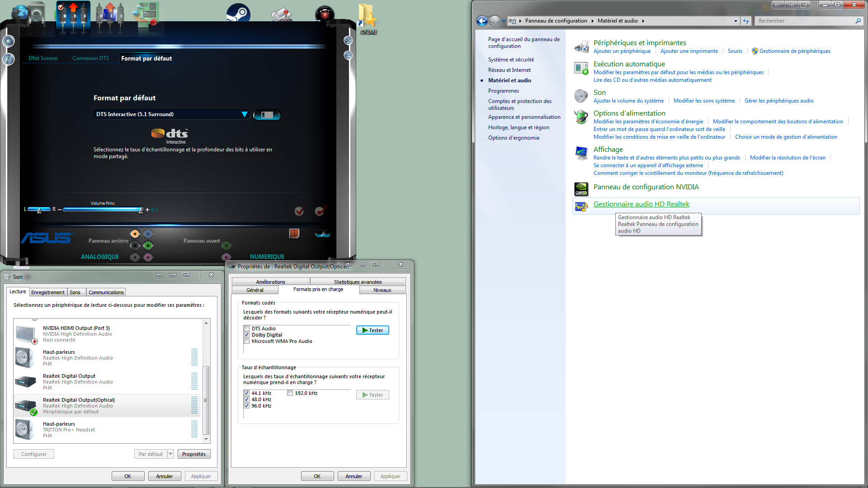Open Gestionnaire audio HD Realtek link

click(x=641, y=204)
